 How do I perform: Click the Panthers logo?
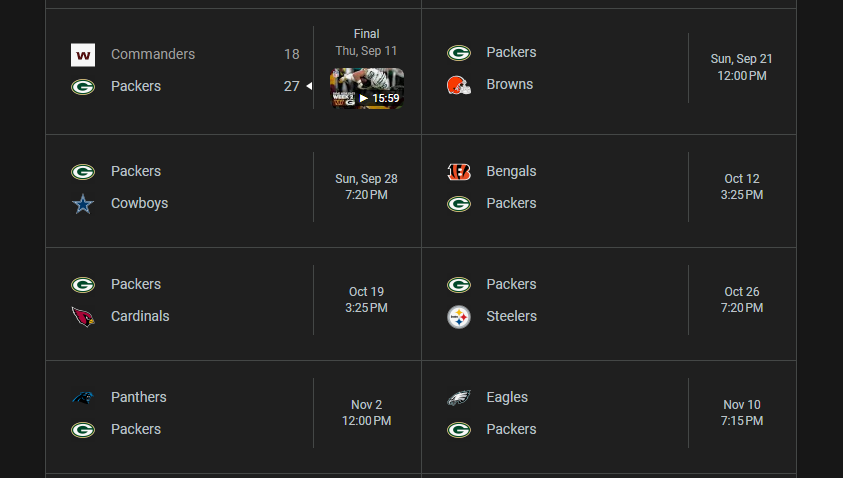pos(83,397)
